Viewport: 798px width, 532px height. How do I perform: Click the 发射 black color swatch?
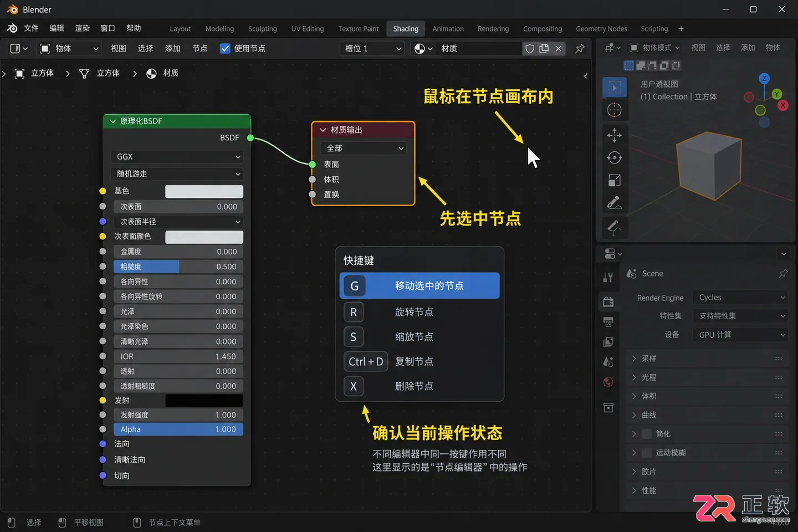coord(204,401)
